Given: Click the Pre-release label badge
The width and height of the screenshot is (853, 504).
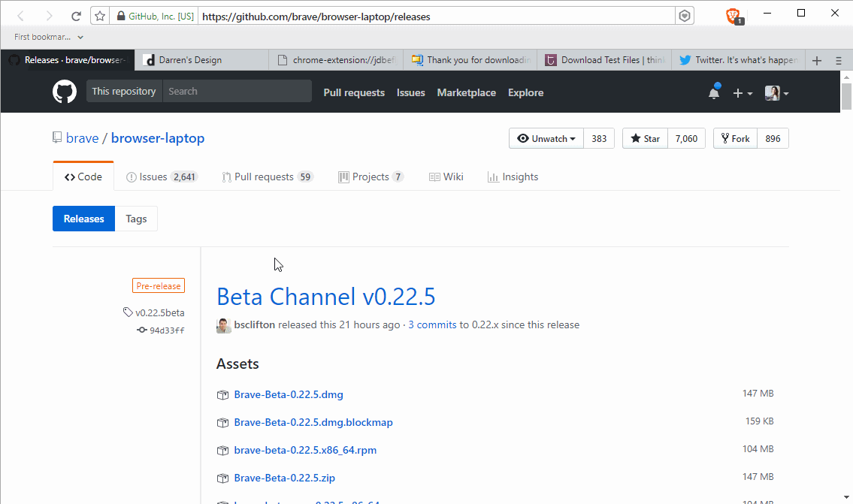Looking at the screenshot, I should [159, 285].
